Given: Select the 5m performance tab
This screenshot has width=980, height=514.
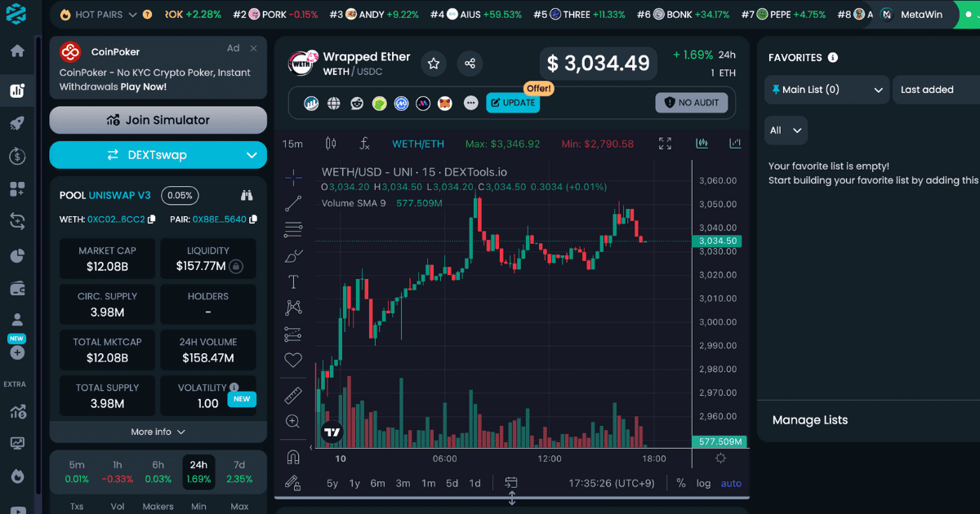Looking at the screenshot, I should coord(77,472).
